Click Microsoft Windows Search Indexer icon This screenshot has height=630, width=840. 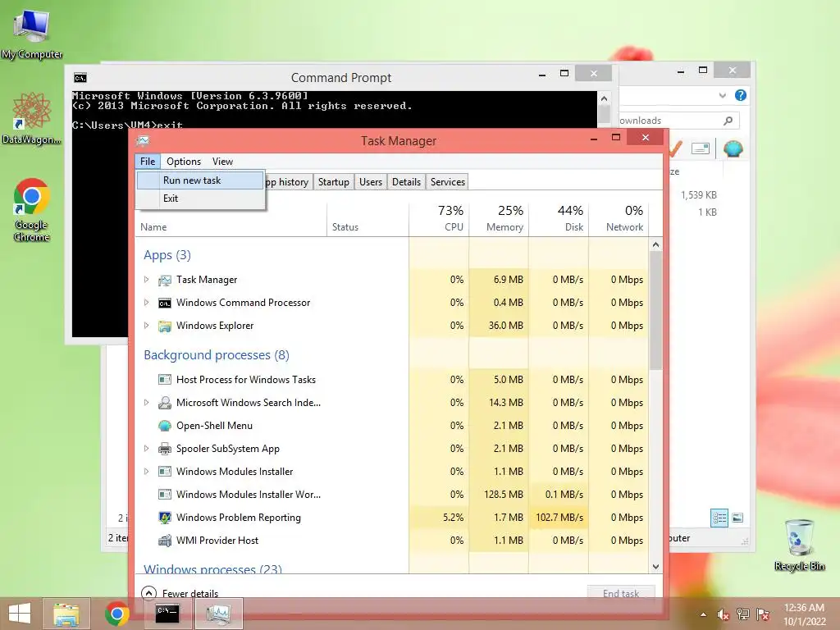[164, 403]
